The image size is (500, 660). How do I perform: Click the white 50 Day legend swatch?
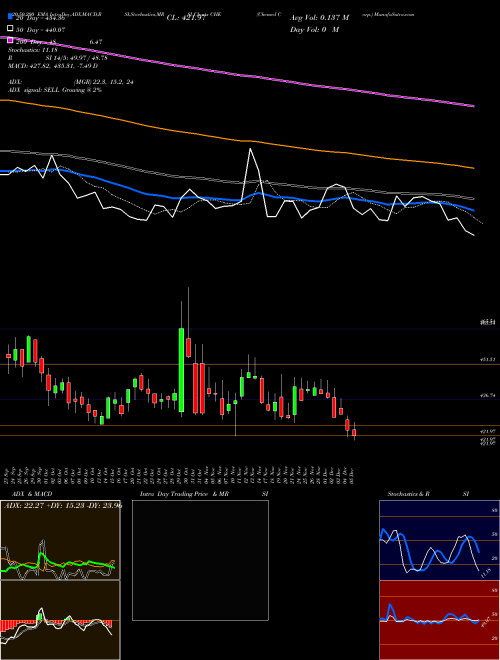tap(11, 29)
